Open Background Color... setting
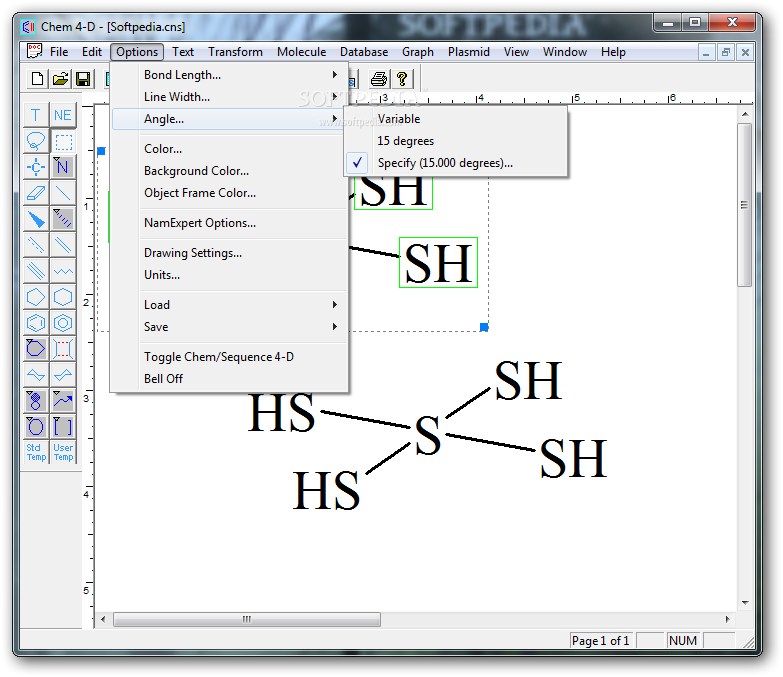The image size is (783, 677). click(x=229, y=171)
